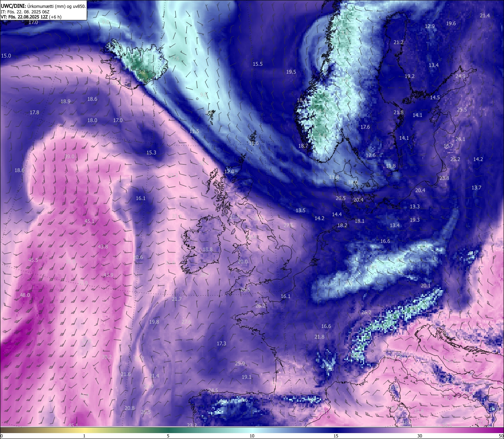
Task: Click the map value 25.5
Action: [462, 110]
